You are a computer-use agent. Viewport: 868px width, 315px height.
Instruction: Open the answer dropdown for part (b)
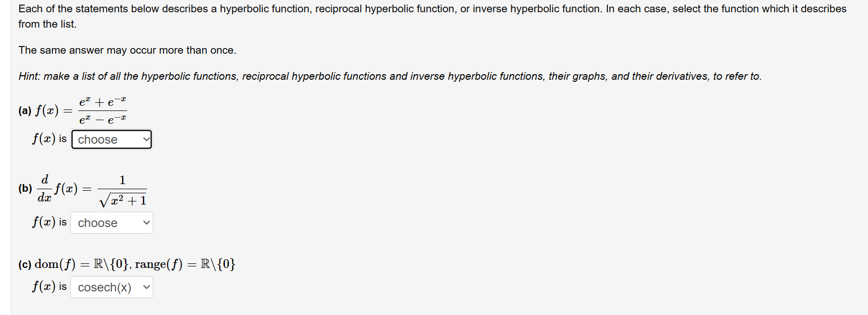(x=111, y=222)
